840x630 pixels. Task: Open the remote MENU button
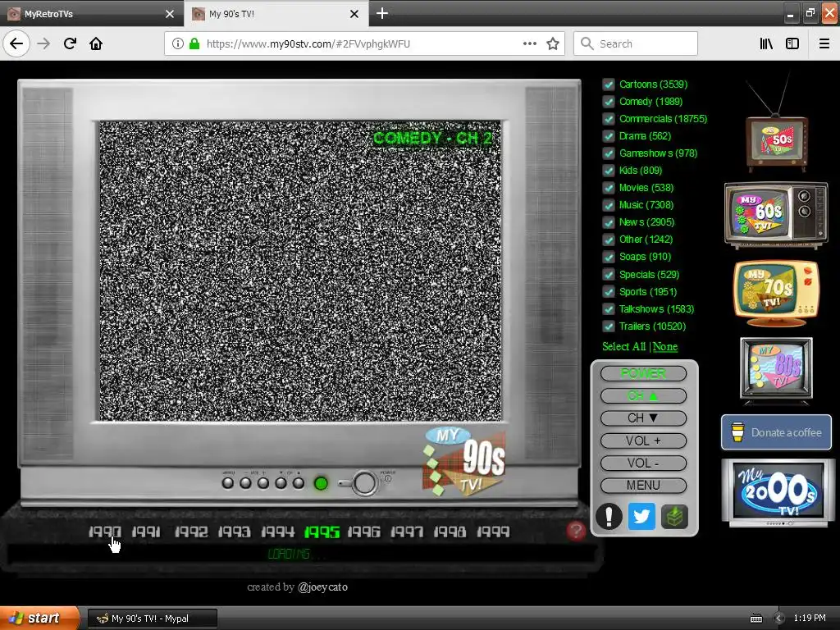pos(643,486)
